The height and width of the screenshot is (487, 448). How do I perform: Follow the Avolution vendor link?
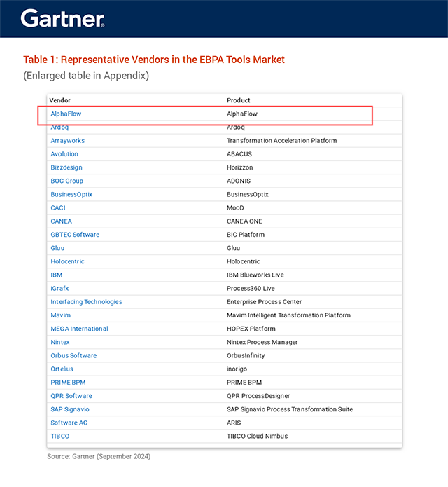[x=64, y=154]
